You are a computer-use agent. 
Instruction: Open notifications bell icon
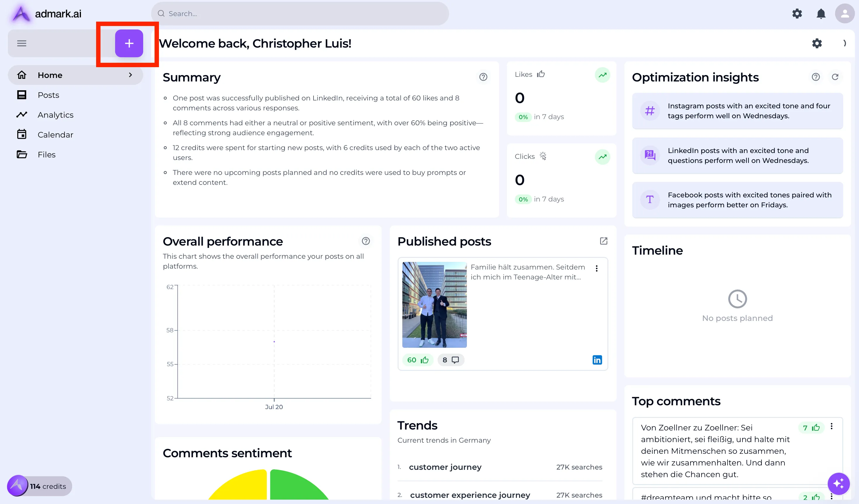(821, 14)
